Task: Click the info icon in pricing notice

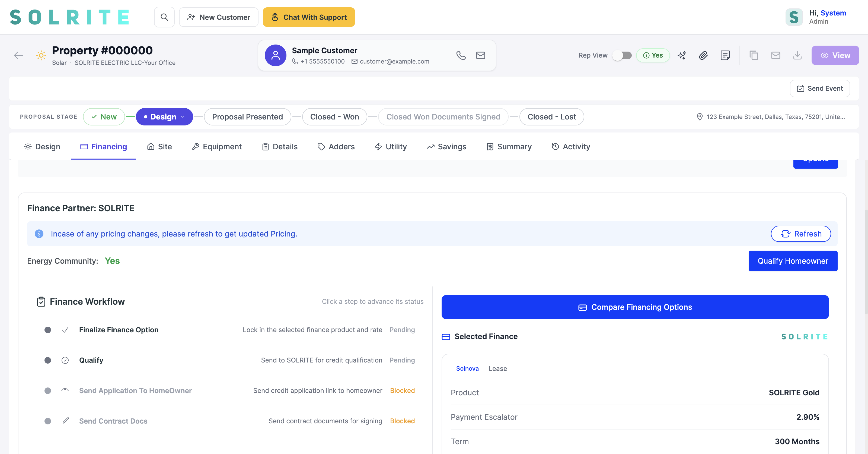Action: click(x=39, y=234)
